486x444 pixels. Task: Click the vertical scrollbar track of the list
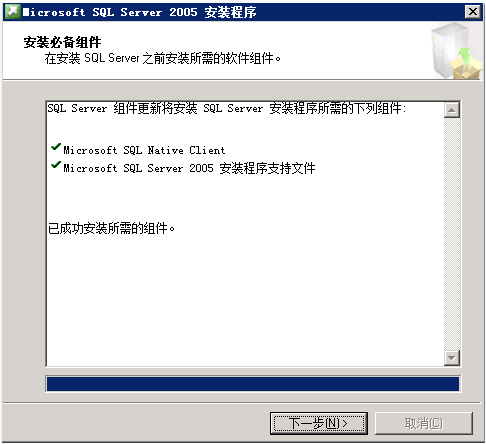452,234
